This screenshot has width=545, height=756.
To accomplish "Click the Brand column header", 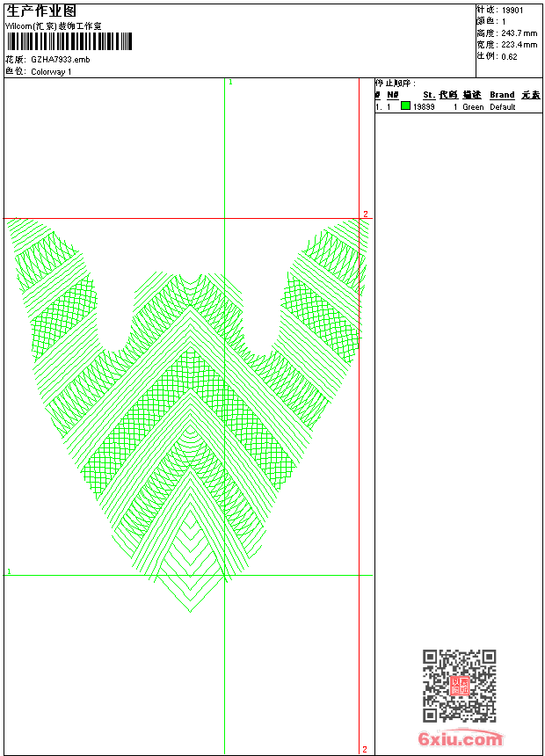I will pos(502,95).
